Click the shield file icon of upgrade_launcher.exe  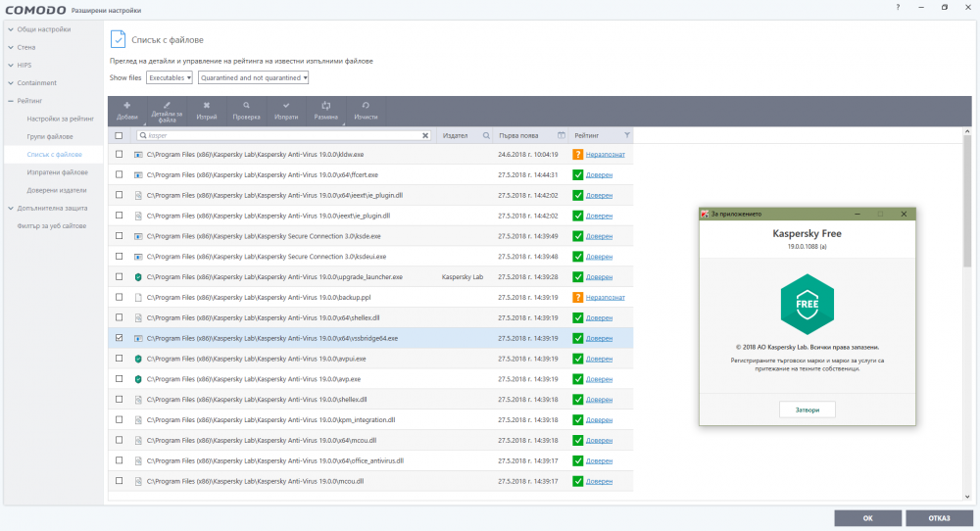click(138, 276)
